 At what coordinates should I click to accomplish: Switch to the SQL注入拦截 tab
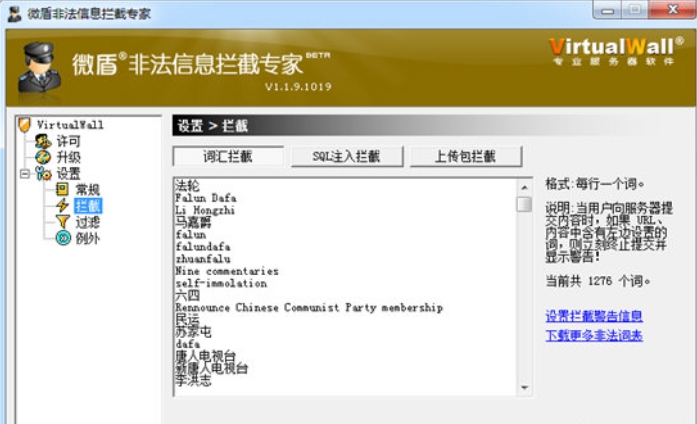tap(347, 156)
